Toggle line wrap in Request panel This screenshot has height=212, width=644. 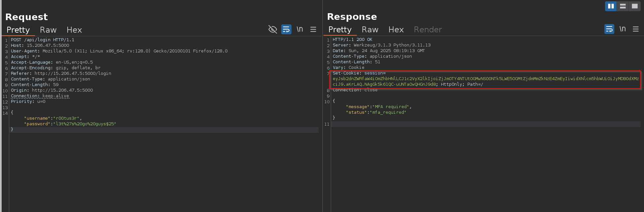[286, 29]
